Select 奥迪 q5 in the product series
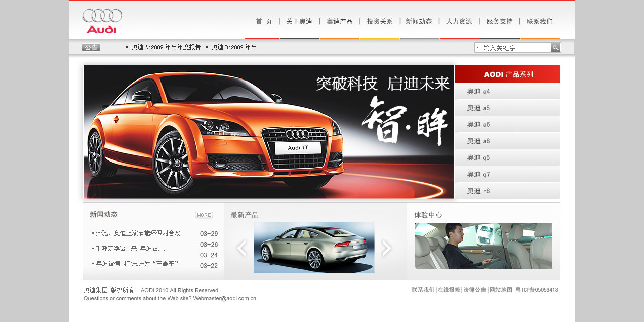 tap(507, 157)
